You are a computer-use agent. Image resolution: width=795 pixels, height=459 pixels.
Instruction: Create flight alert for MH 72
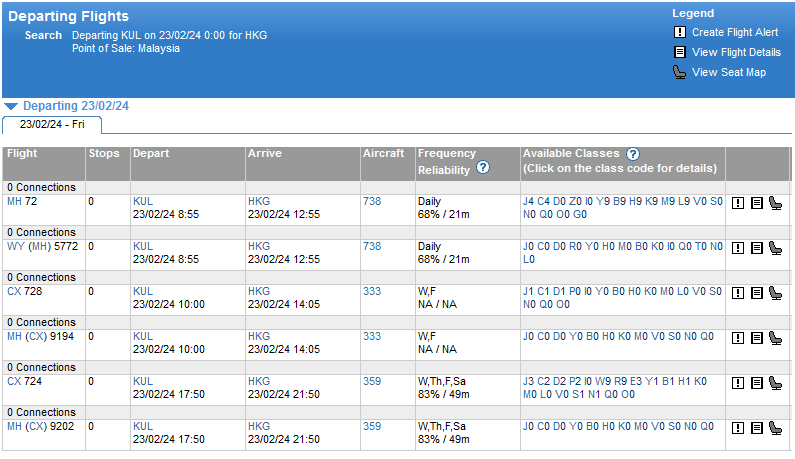[738, 203]
